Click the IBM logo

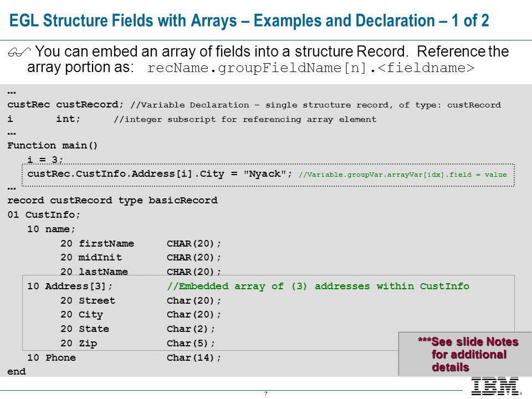tap(495, 386)
